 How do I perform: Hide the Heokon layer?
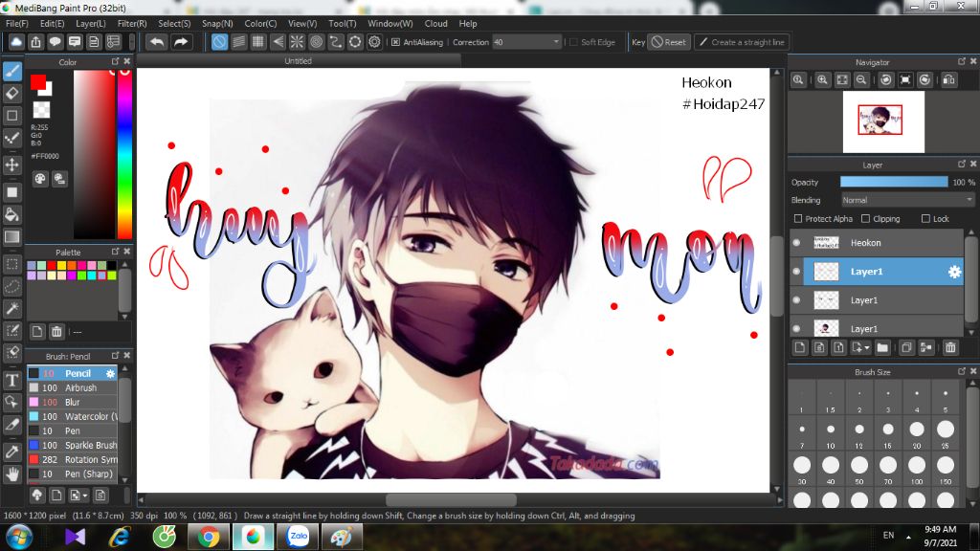pos(796,242)
